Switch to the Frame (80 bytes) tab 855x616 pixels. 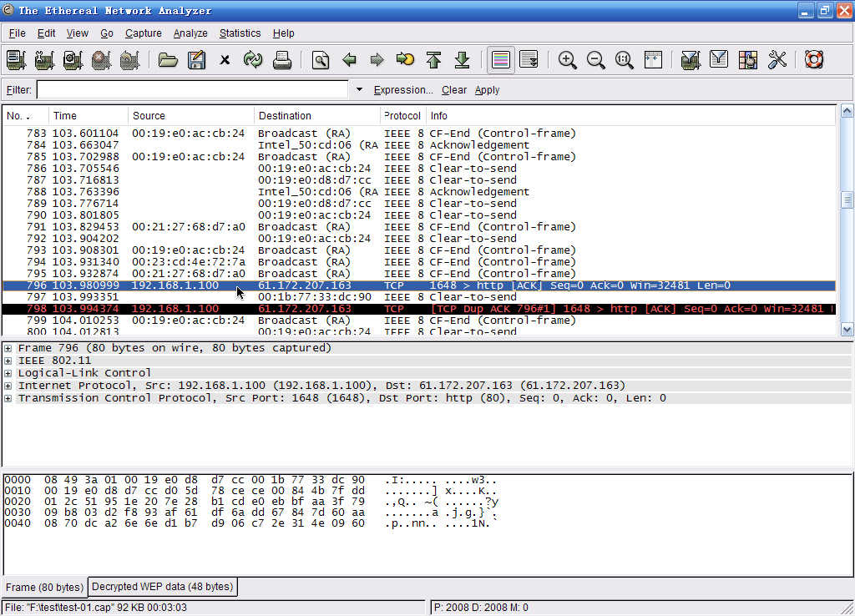[45, 587]
